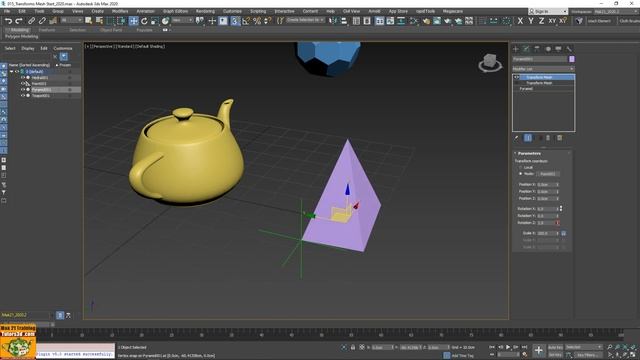Viewport: 640px width, 360px height.
Task: Switch to the Freeform ribbon tab
Action: click(47, 30)
